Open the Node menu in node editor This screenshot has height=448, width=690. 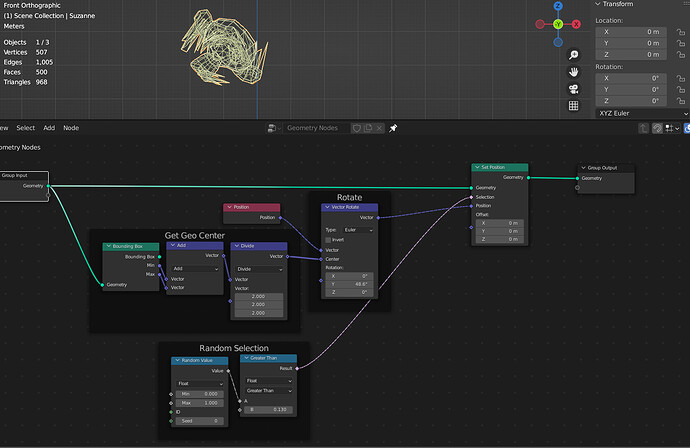point(71,128)
